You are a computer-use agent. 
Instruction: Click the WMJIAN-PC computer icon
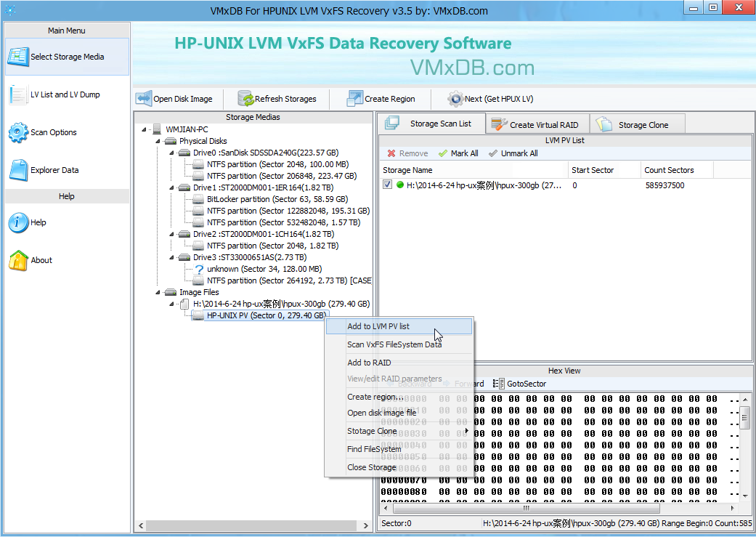click(157, 129)
